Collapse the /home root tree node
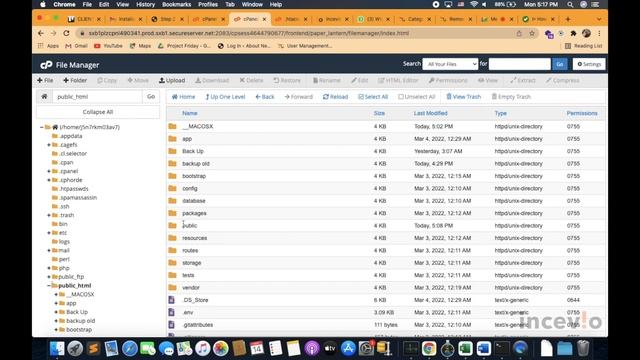Image resolution: width=640 pixels, height=360 pixels. coord(42,127)
